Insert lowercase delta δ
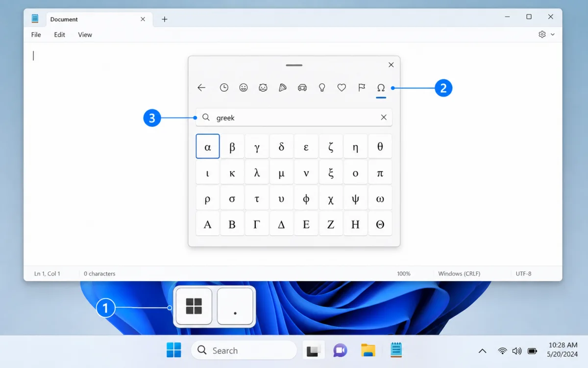 [x=281, y=147]
